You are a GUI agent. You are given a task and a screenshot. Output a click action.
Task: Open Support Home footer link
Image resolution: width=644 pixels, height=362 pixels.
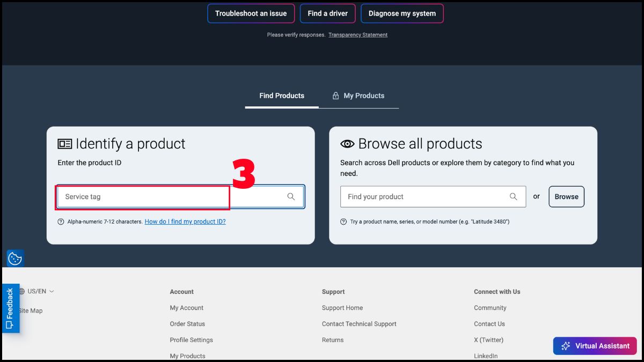[x=342, y=308]
